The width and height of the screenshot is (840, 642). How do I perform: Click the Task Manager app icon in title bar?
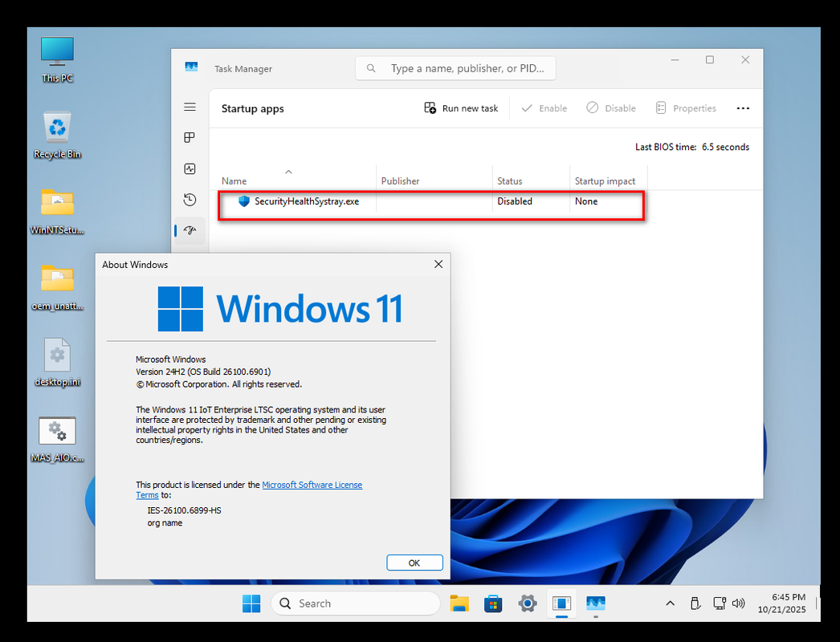191,67
